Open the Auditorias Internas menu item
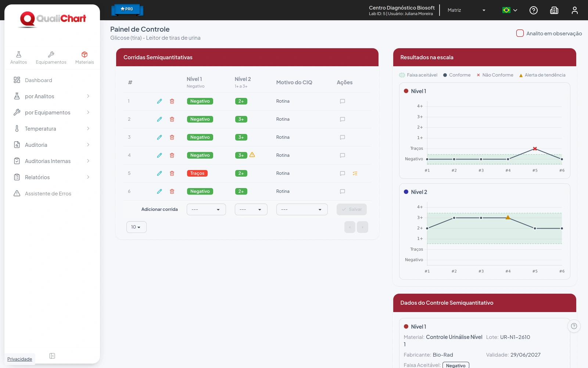Image resolution: width=588 pixels, height=368 pixels. [x=52, y=161]
